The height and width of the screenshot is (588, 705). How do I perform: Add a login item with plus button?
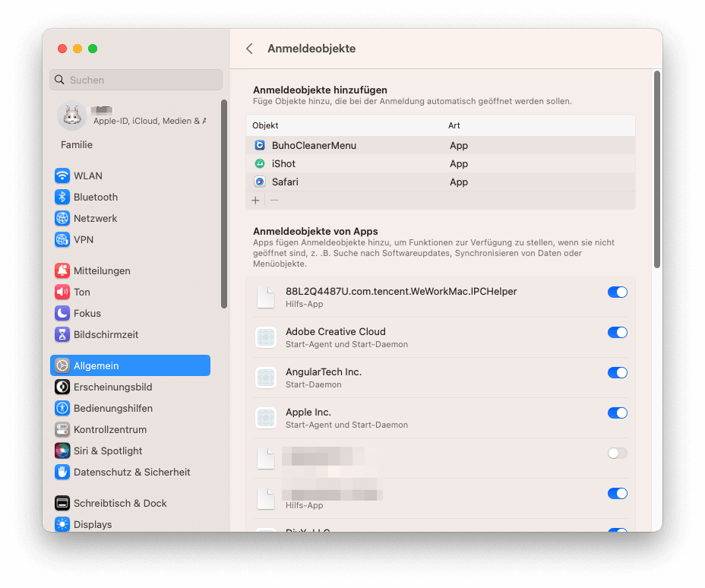(x=255, y=201)
